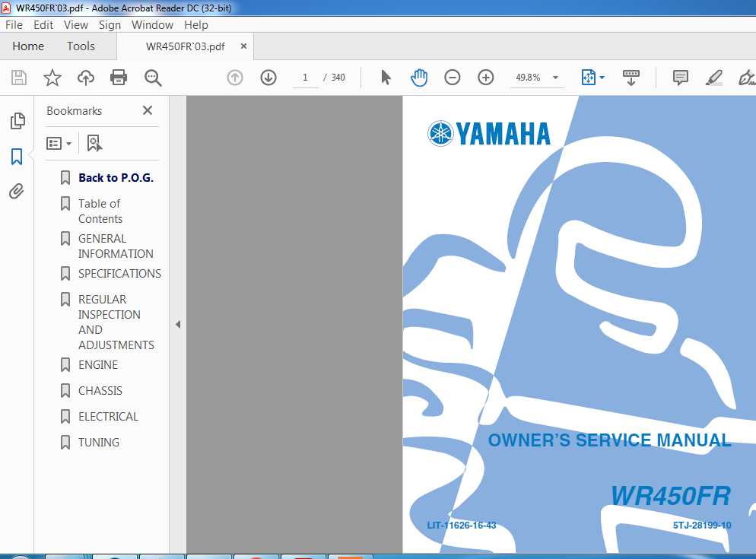Add file to starred favorites
Viewport: 756px width, 559px height.
52,78
